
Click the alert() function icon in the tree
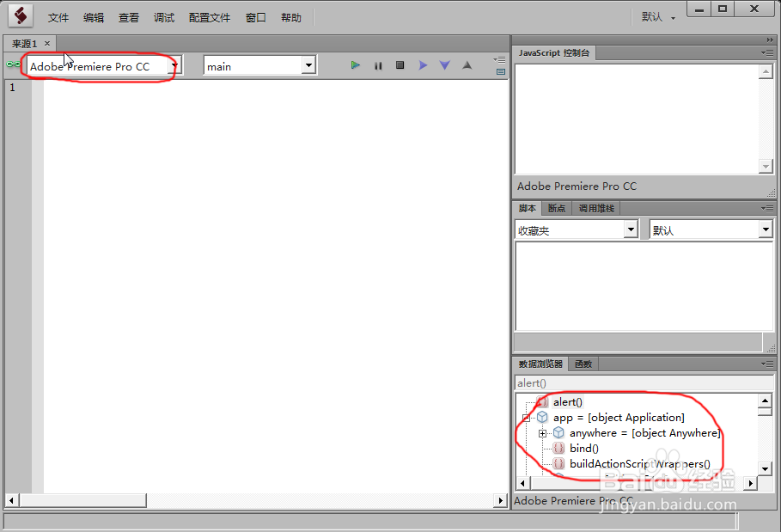[x=542, y=402]
